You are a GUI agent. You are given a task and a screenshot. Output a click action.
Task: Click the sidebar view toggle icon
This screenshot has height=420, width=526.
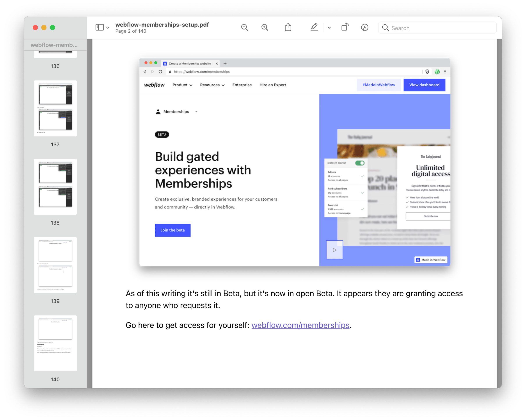click(100, 27)
